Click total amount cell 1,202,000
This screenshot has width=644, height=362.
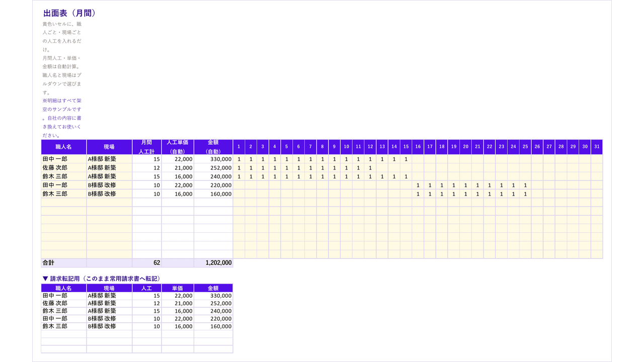coord(213,263)
